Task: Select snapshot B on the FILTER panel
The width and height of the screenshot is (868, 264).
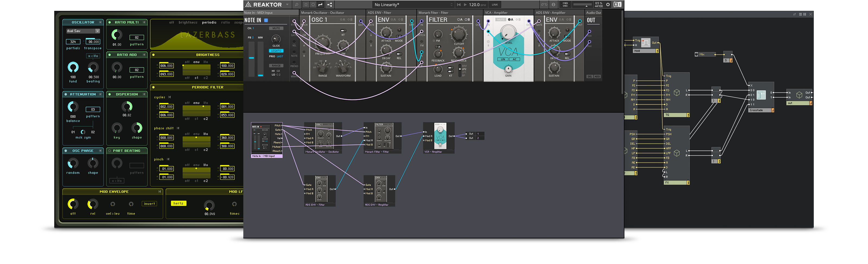Action: coord(467,19)
